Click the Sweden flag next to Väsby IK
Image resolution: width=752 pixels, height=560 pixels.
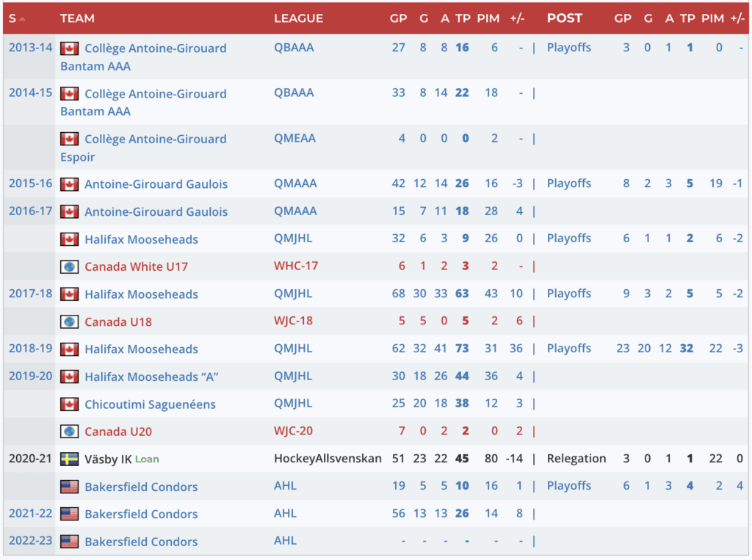point(70,459)
